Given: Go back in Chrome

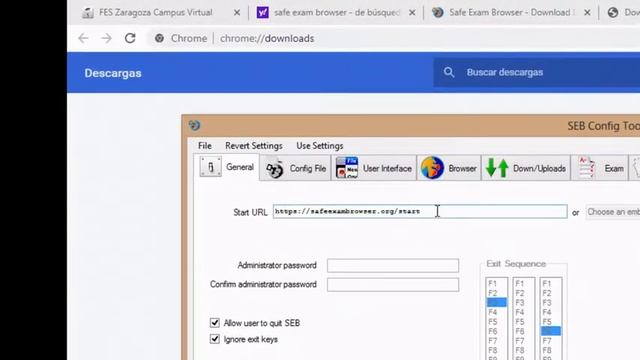Looking at the screenshot, I should 83,38.
